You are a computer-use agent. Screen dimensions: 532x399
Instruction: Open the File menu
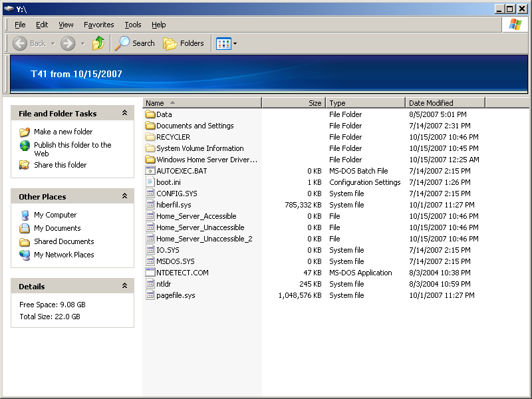tap(20, 25)
